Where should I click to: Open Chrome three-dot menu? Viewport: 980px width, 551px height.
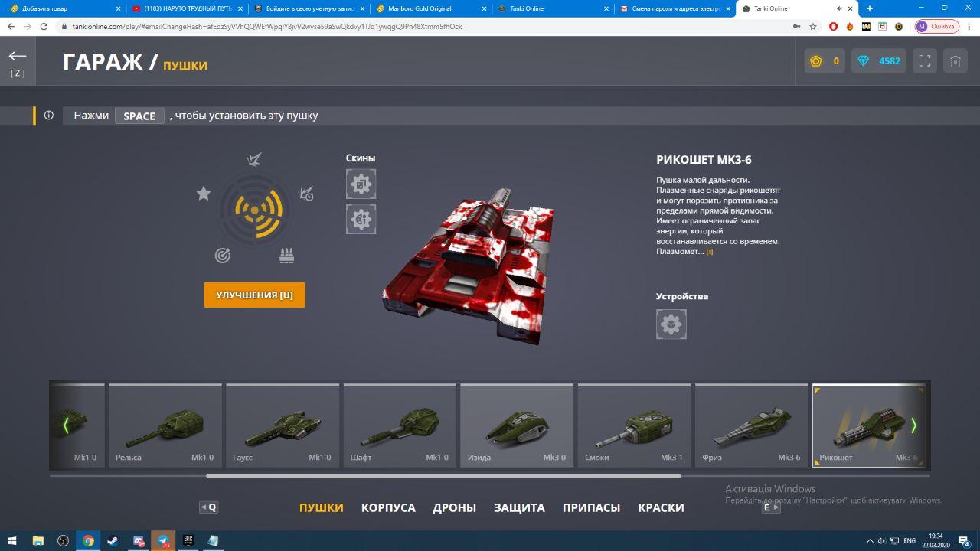(969, 26)
